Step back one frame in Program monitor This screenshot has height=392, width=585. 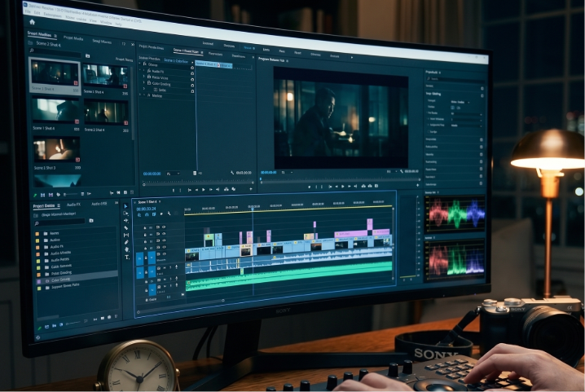336,187
